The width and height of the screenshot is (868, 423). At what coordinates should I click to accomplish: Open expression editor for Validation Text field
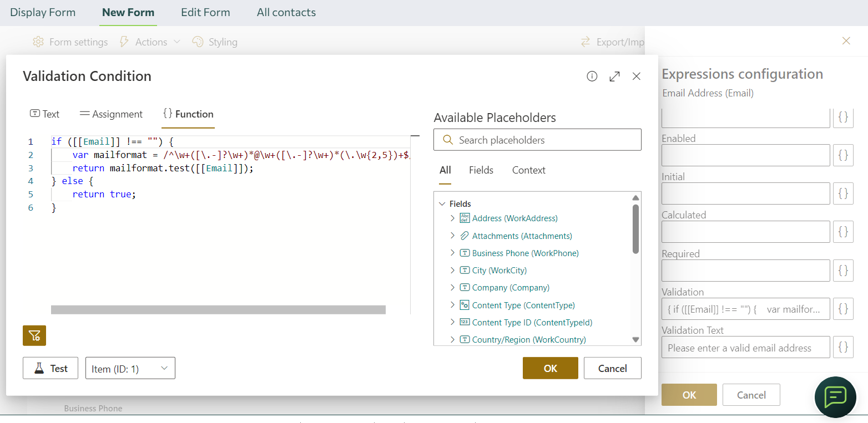click(x=842, y=347)
